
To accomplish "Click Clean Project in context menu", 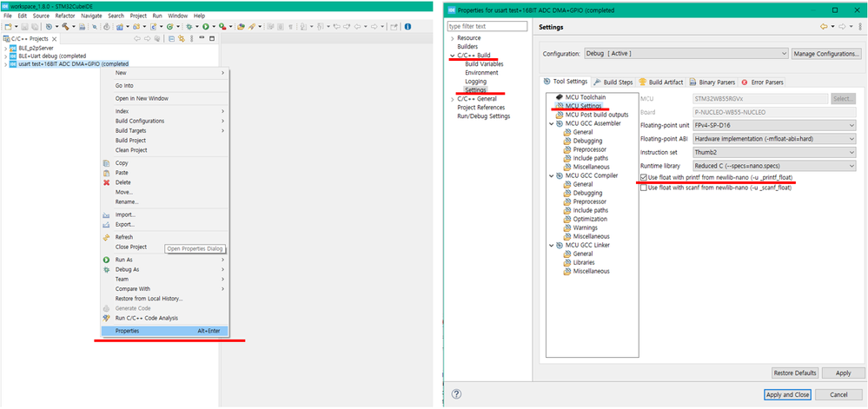I will pos(131,150).
